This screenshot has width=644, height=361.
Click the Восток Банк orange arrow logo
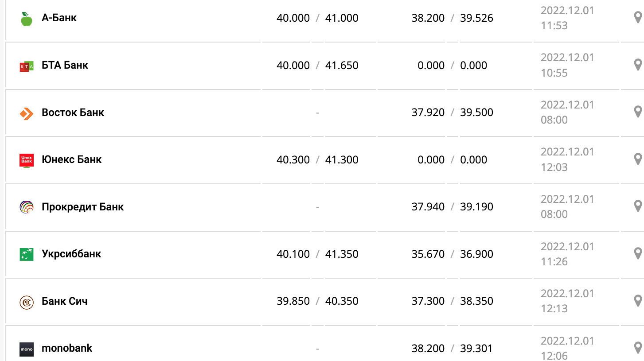click(27, 114)
